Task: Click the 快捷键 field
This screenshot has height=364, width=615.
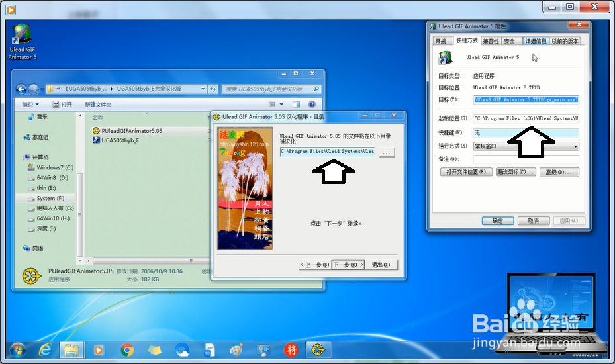Action: coord(526,132)
